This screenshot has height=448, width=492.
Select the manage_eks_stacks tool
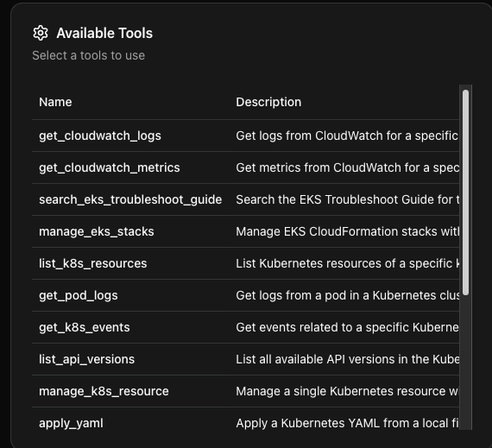tap(97, 231)
